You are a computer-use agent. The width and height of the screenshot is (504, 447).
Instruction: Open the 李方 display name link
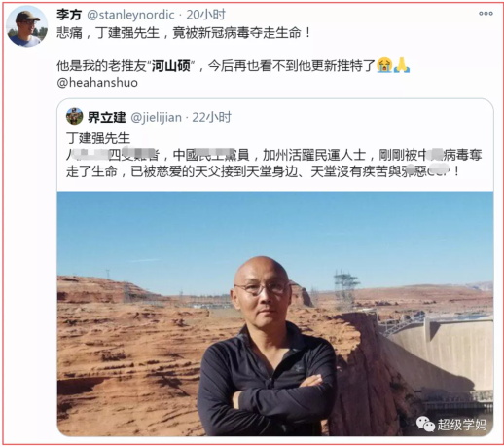tap(69, 15)
